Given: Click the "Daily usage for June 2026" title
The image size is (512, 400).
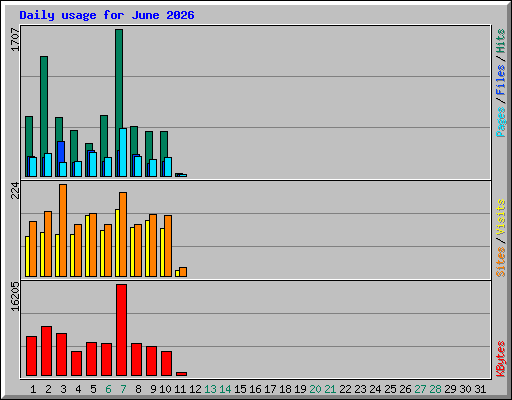Looking at the screenshot, I should tap(107, 15).
